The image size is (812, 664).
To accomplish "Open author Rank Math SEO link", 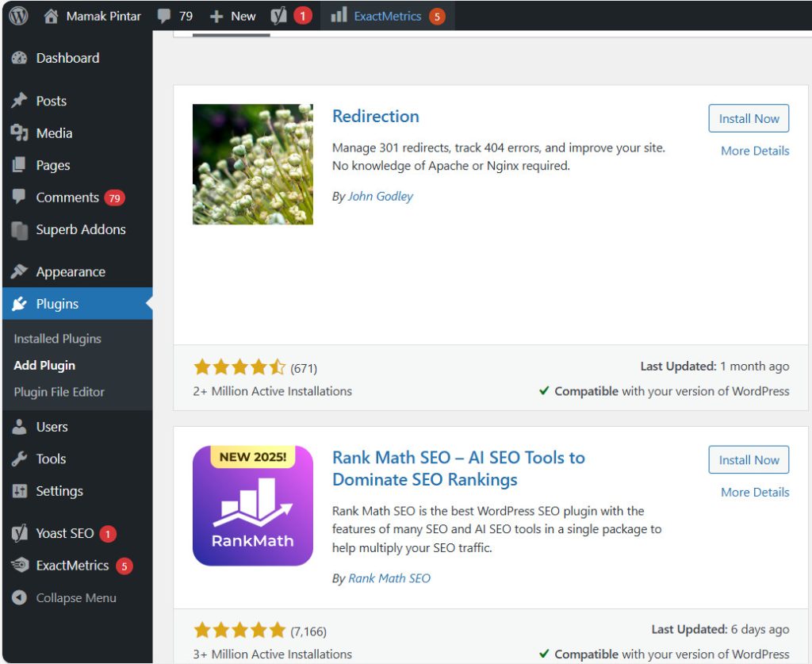I will tap(389, 578).
